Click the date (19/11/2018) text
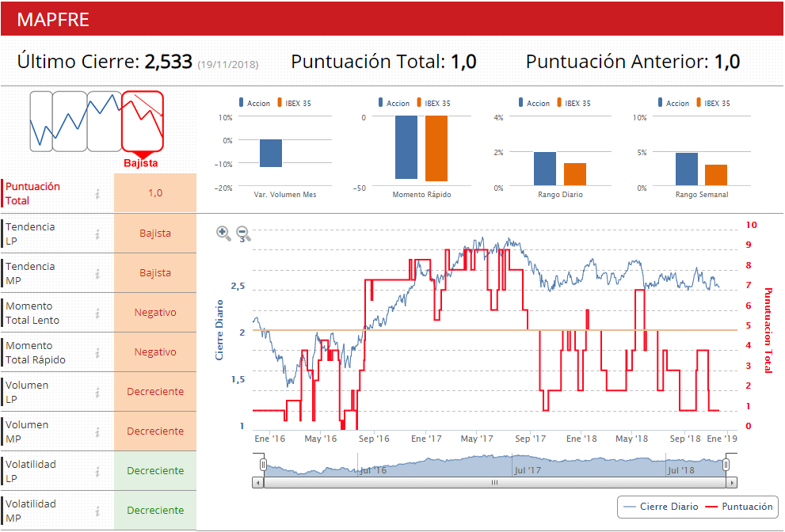Image resolution: width=785 pixels, height=532 pixels. click(228, 65)
